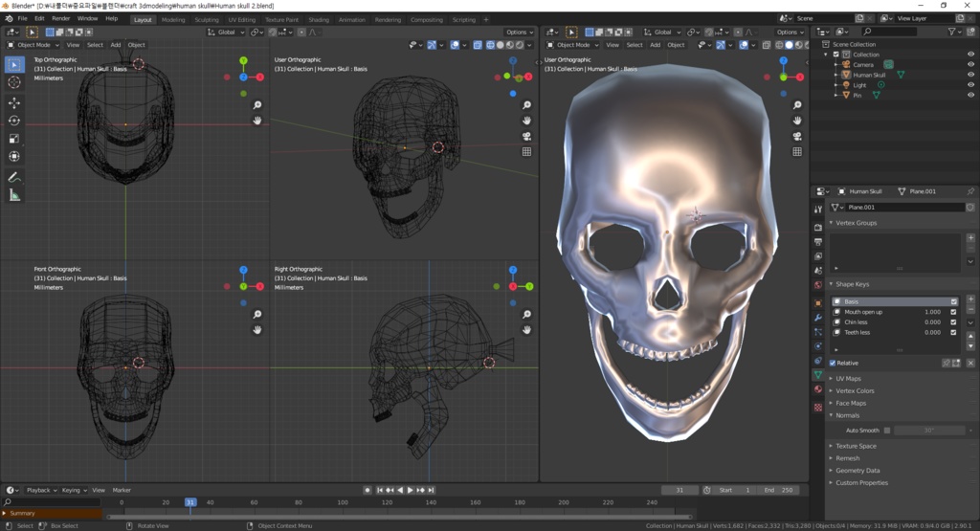Expand the UV Maps panel
The height and width of the screenshot is (531, 980).
(848, 379)
